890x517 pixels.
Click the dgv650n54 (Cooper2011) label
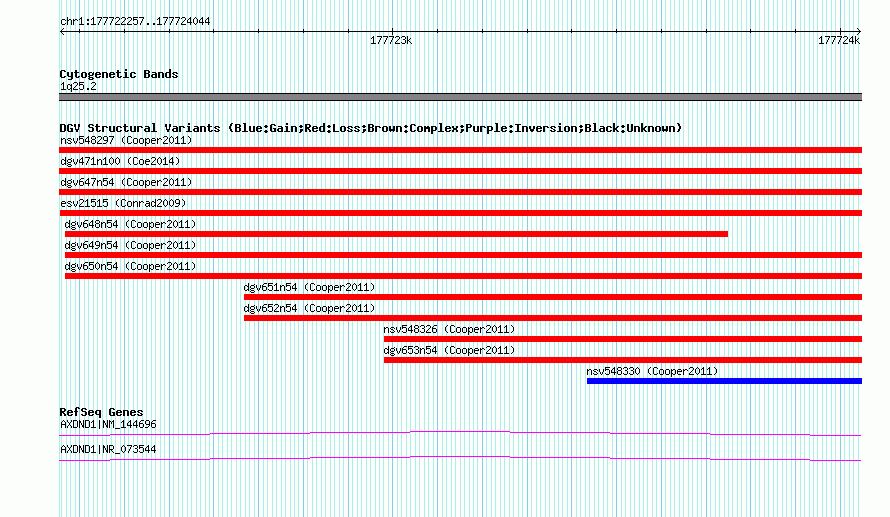130,266
